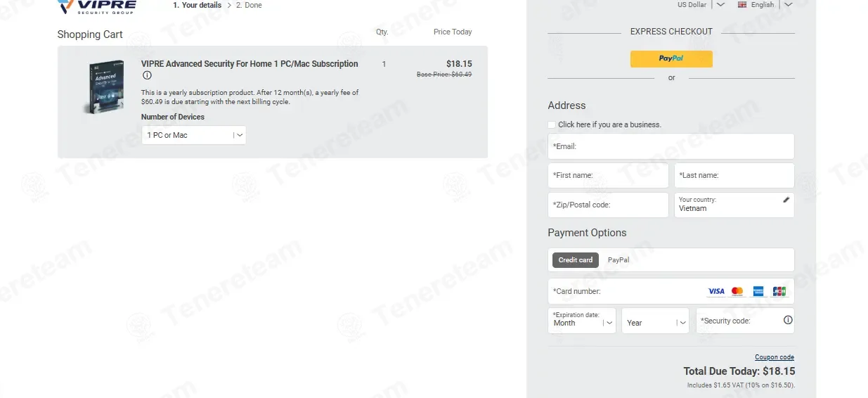Click the pencil icon to edit country

786,200
